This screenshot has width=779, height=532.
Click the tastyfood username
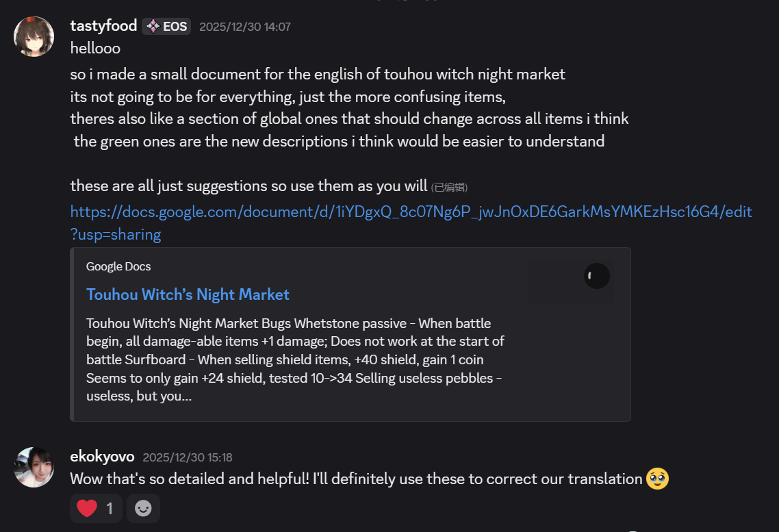103,26
